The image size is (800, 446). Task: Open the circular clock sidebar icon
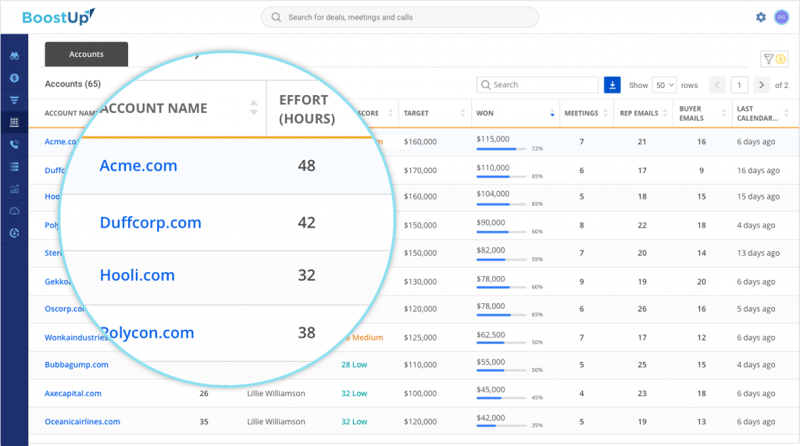pyautogui.click(x=14, y=233)
